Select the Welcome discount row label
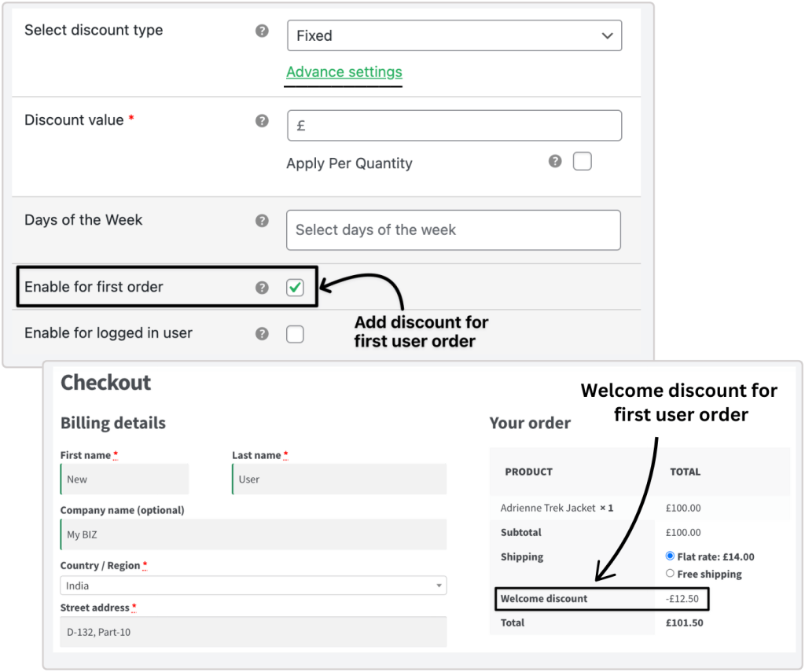805x672 pixels. tap(544, 599)
